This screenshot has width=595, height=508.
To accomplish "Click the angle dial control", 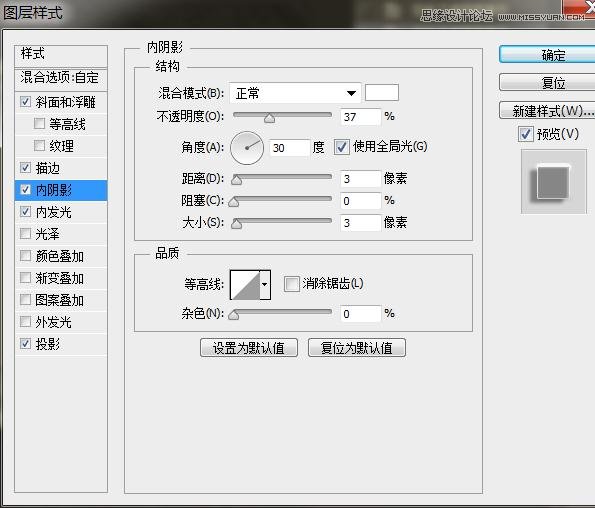I will [247, 148].
